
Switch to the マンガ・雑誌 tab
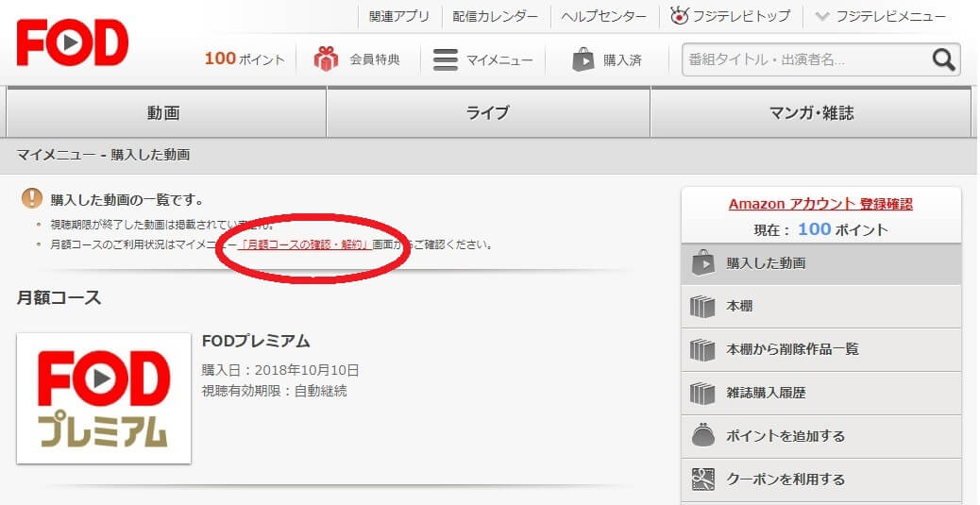[x=811, y=112]
